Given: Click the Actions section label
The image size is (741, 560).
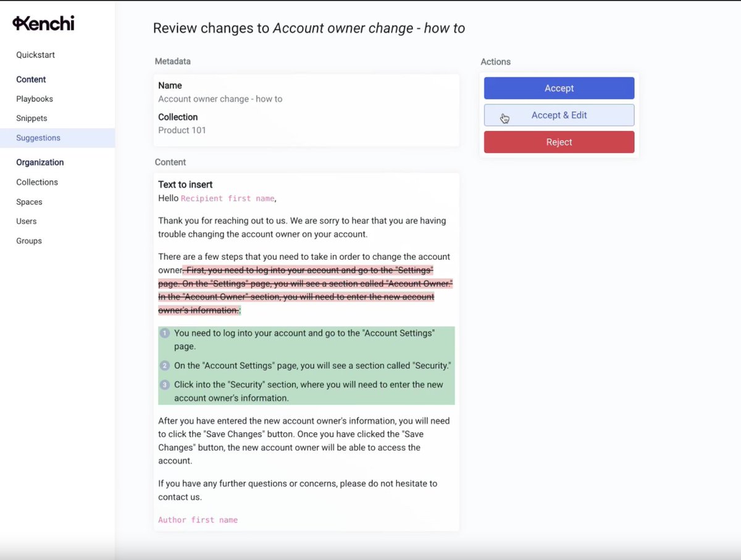Looking at the screenshot, I should click(495, 62).
